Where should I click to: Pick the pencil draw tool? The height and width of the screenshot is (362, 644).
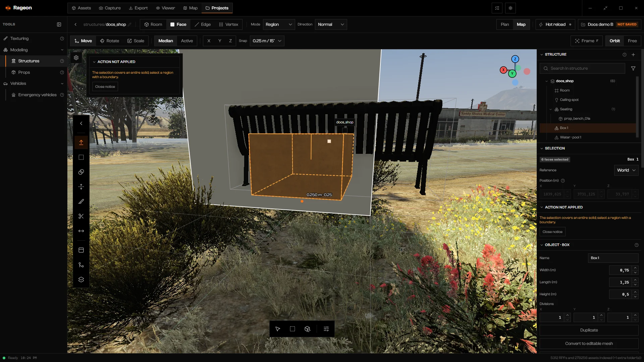(x=81, y=201)
